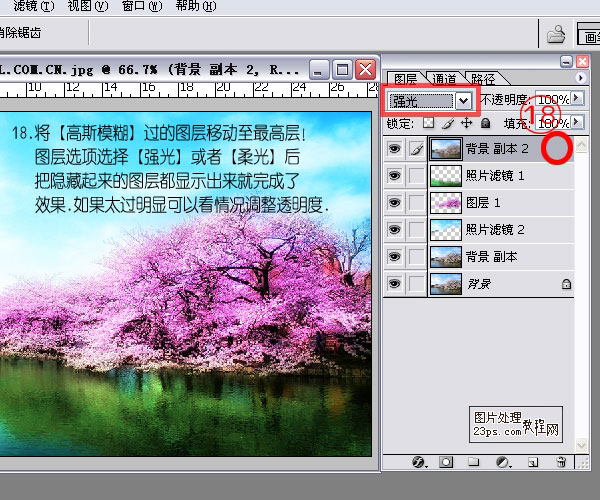Viewport: 600px width, 500px height.
Task: Toggle link box for 背景 副本 layer
Action: coord(417,257)
